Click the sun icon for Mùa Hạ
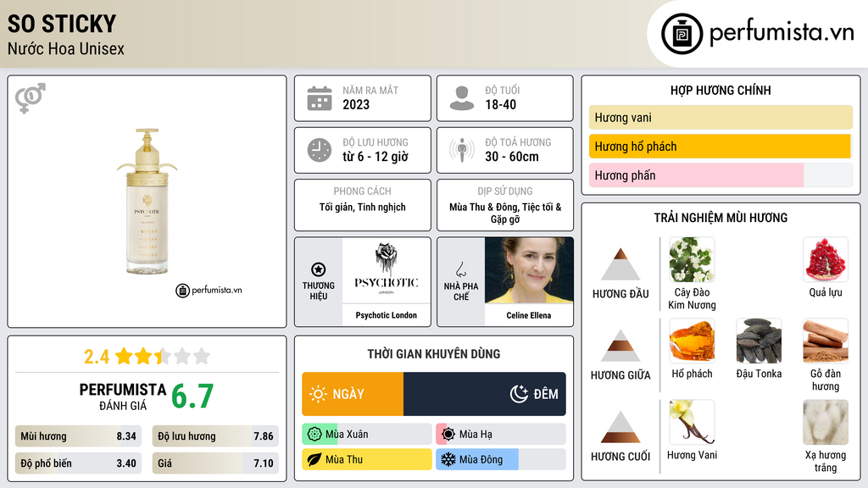868x488 pixels. 448,435
